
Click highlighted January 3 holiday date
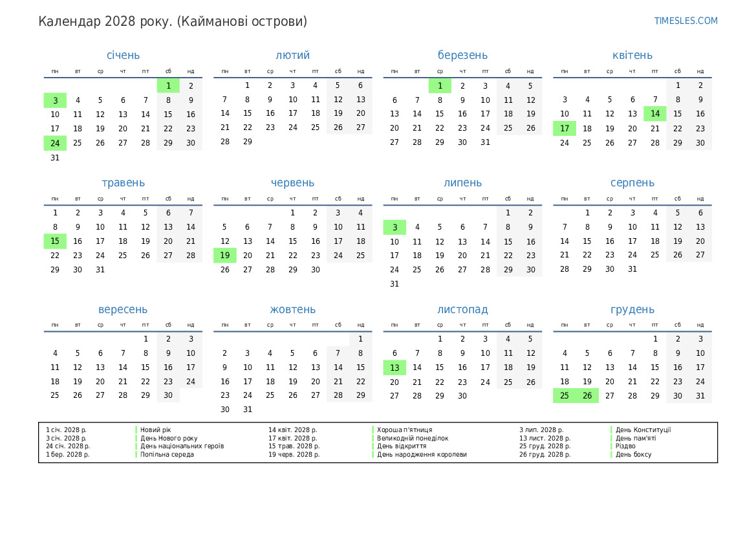[55, 100]
